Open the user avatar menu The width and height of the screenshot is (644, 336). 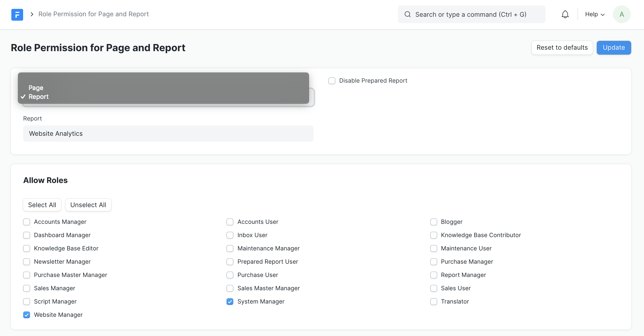[622, 14]
